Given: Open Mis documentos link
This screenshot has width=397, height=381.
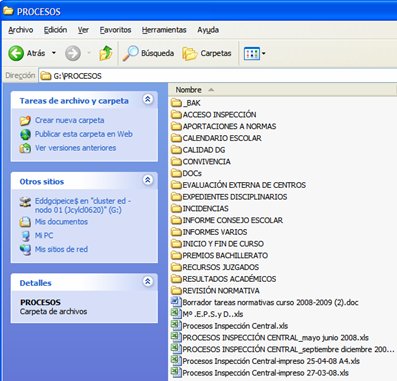Looking at the screenshot, I should (61, 222).
